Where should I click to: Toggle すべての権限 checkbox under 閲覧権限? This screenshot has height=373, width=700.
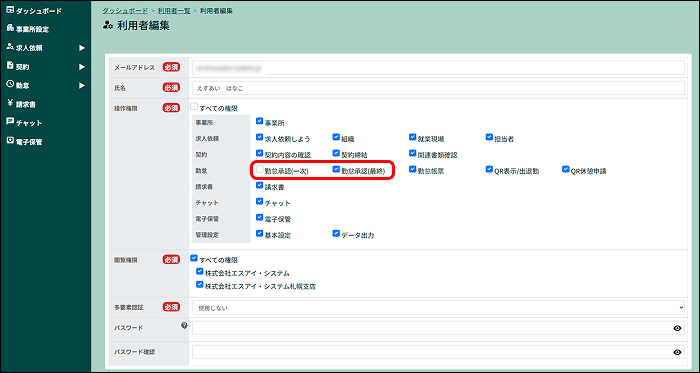tap(194, 258)
